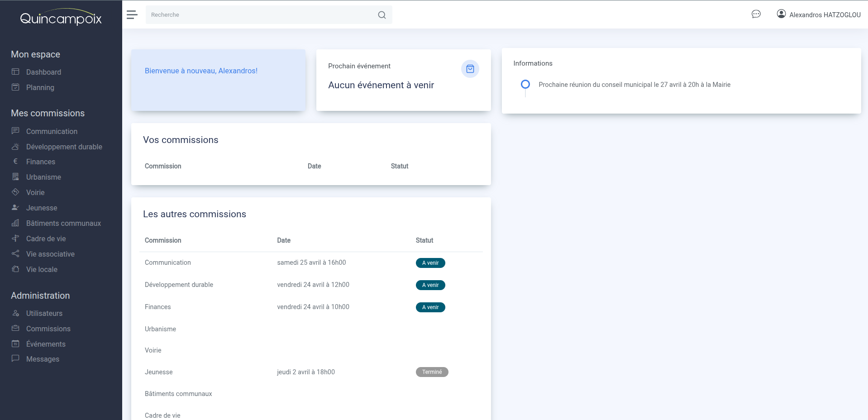Click the euro icon next to Finances
The height and width of the screenshot is (420, 868).
[x=15, y=161]
